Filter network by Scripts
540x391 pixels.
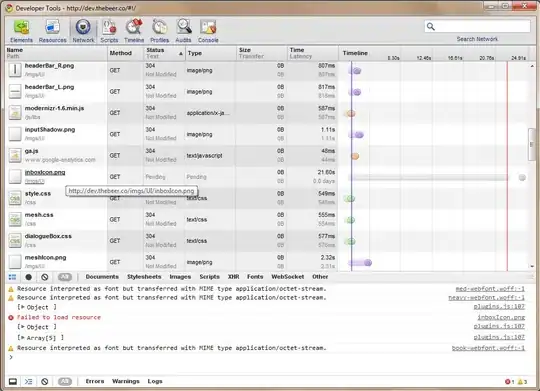point(209,277)
